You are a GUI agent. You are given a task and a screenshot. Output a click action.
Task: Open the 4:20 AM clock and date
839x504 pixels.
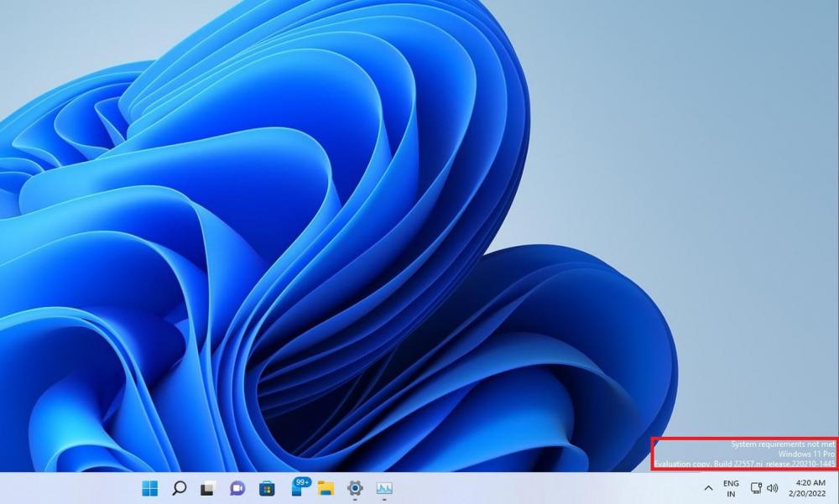click(x=809, y=488)
